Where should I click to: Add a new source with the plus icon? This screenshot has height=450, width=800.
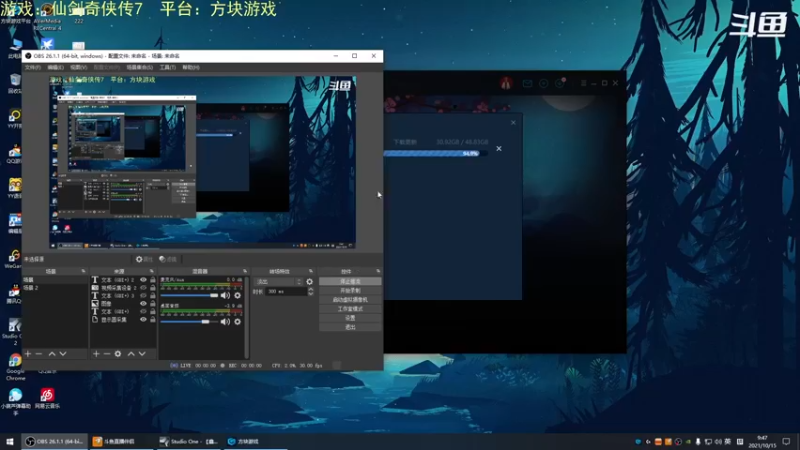(96, 354)
